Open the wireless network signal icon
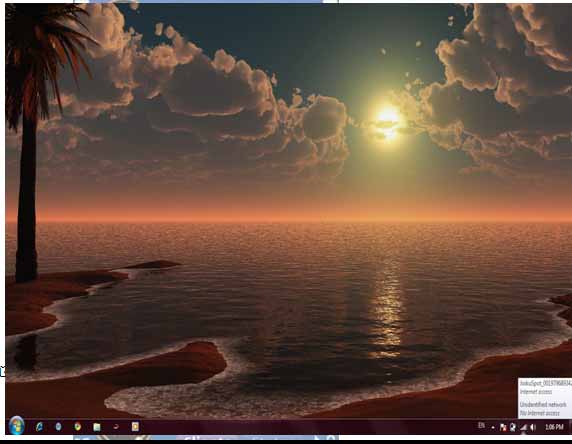572x444 pixels. [523, 427]
